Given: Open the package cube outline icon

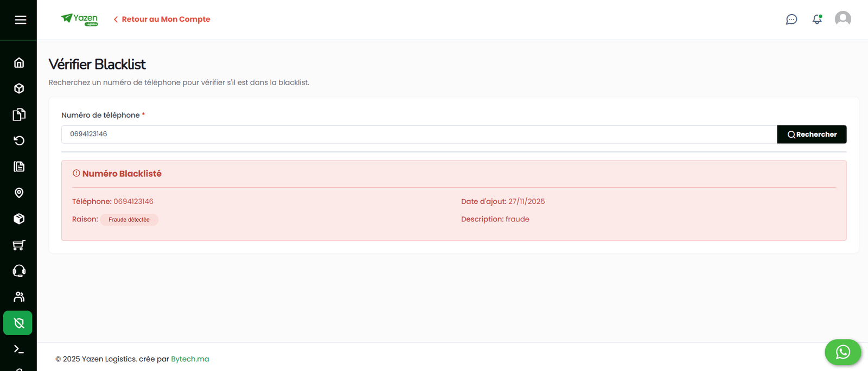Looking at the screenshot, I should click(x=19, y=88).
